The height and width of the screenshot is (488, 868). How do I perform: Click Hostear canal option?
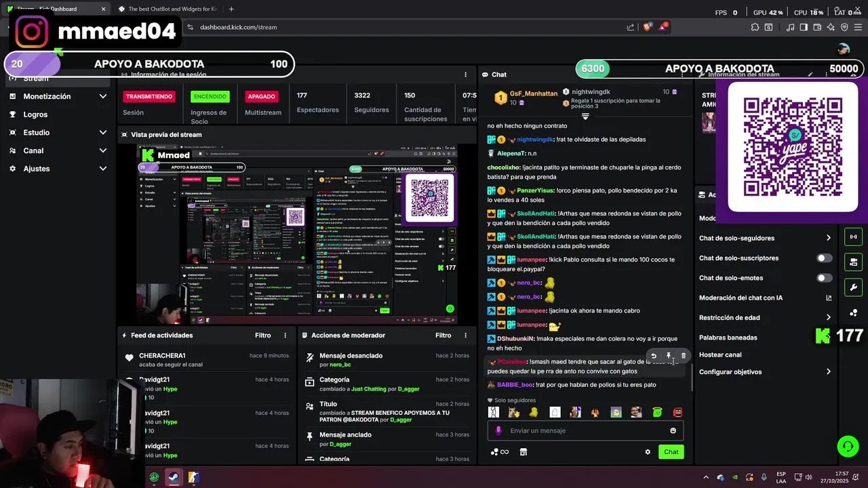click(x=720, y=354)
